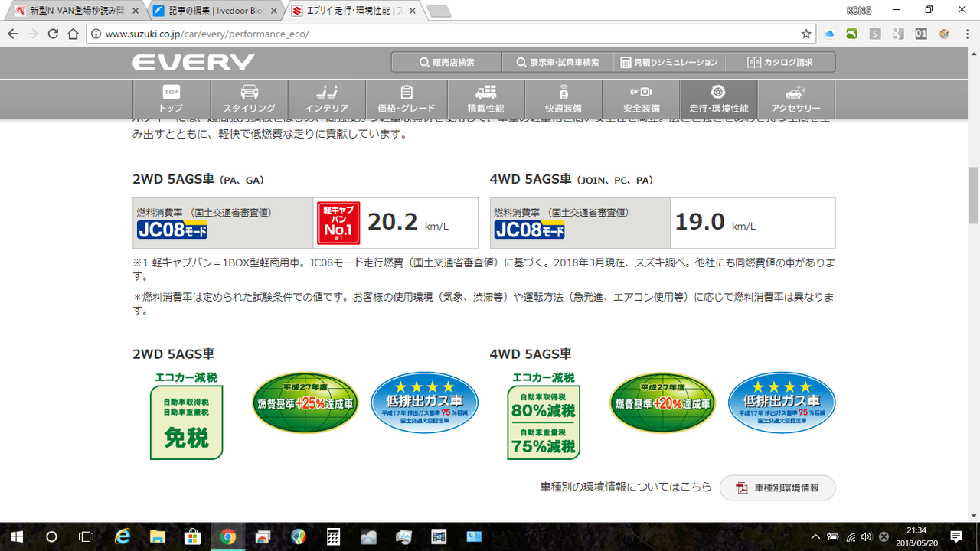The image size is (980, 551).
Task: Click the 免税 エコカー減税 badge
Action: [187, 416]
